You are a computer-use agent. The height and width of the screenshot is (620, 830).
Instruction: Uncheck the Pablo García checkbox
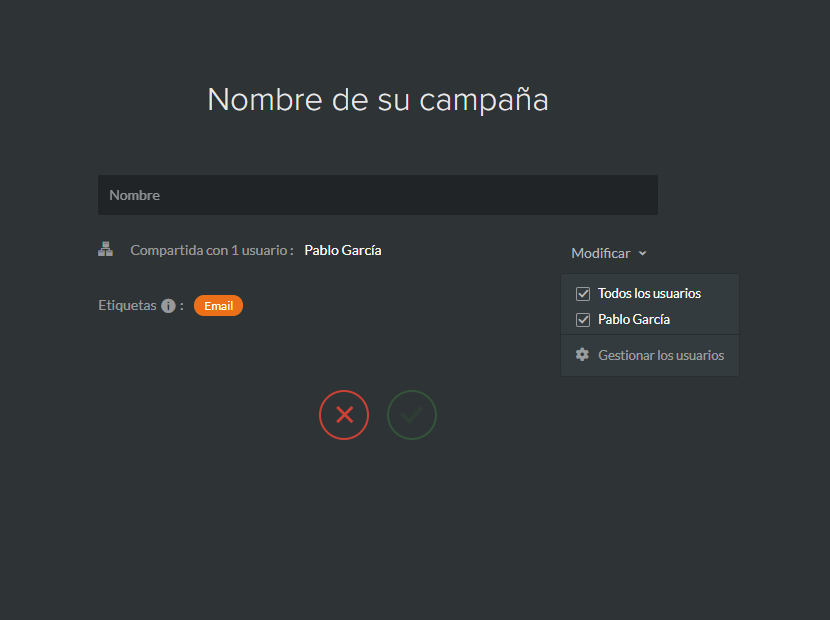pyautogui.click(x=583, y=320)
